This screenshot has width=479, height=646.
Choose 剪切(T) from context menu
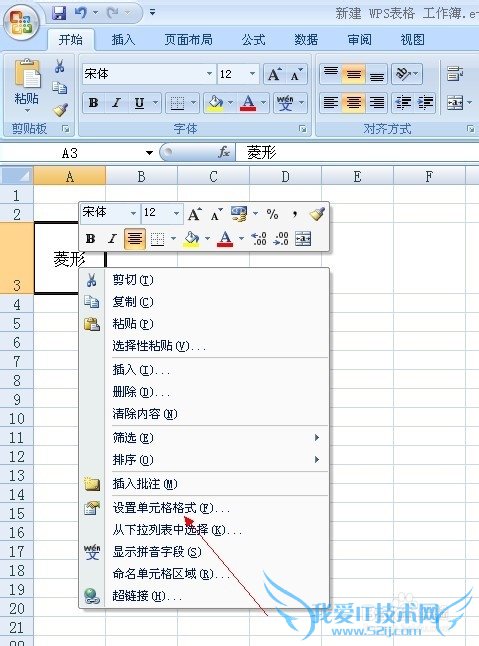pyautogui.click(x=204, y=280)
